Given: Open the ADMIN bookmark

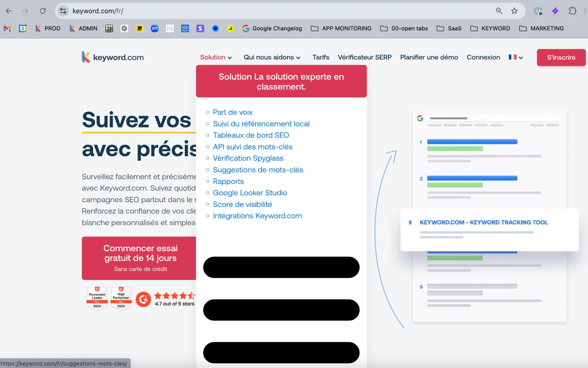Looking at the screenshot, I should (83, 28).
